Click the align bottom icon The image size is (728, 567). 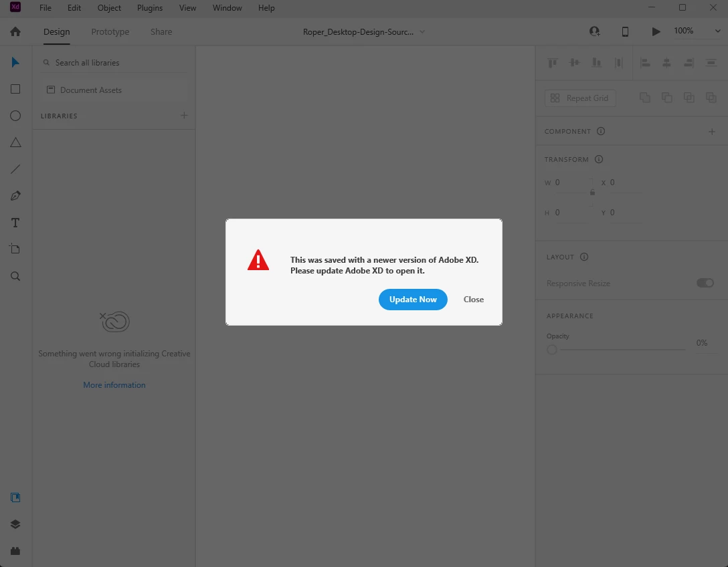point(597,62)
